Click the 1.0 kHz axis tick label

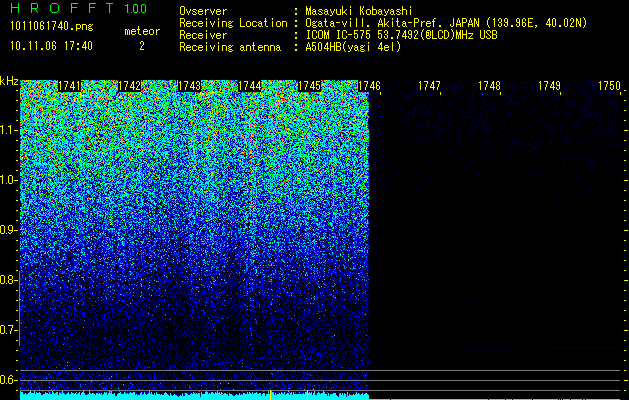9,181
